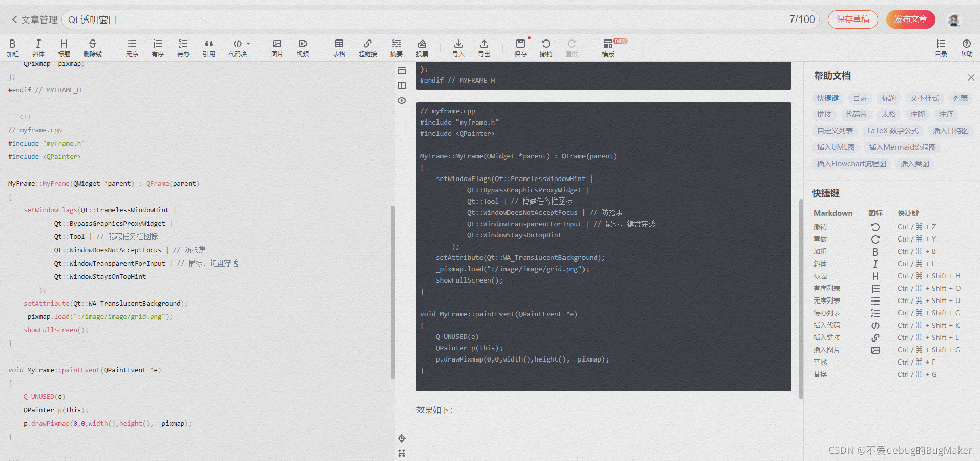Click the preview pane vertical scrollbar

tap(801, 299)
